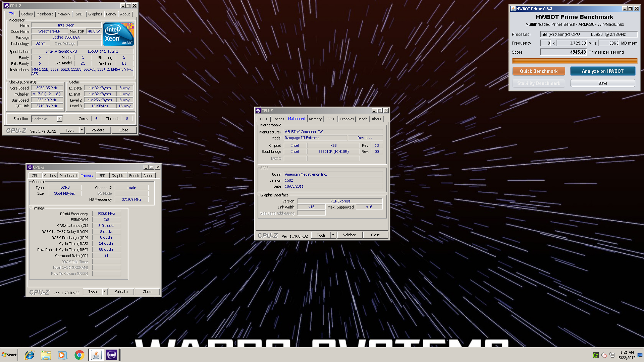This screenshot has height=362, width=644.
Task: Click CAS# Latency value 8.0 clocks
Action: point(106,226)
